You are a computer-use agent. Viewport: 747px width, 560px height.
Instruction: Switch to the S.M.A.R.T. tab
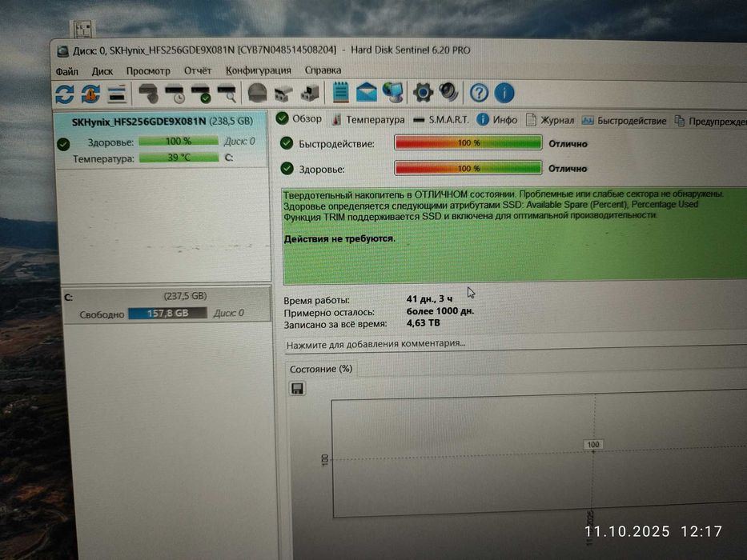441,120
